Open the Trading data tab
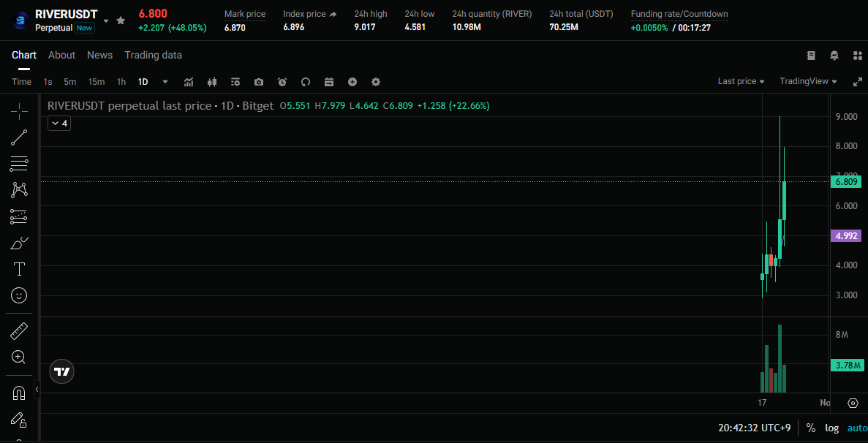This screenshot has height=443, width=868. tap(154, 55)
